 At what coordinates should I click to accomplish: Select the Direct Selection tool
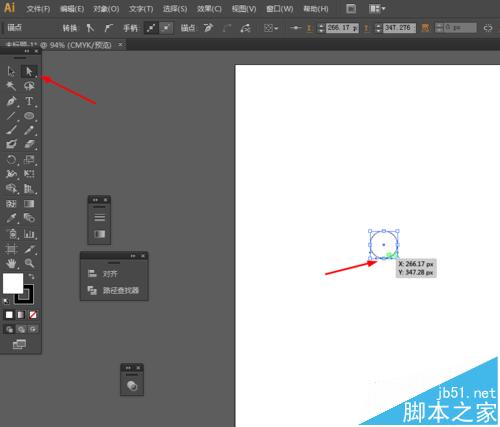coord(29,71)
